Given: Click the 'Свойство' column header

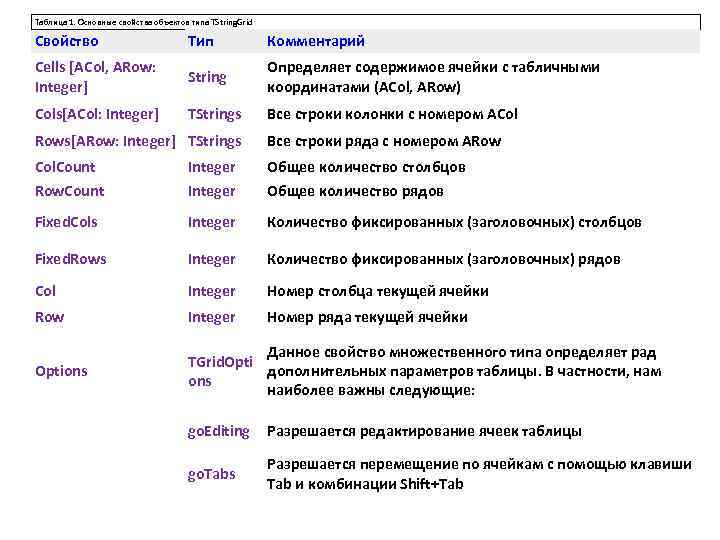Looking at the screenshot, I should click(67, 41).
